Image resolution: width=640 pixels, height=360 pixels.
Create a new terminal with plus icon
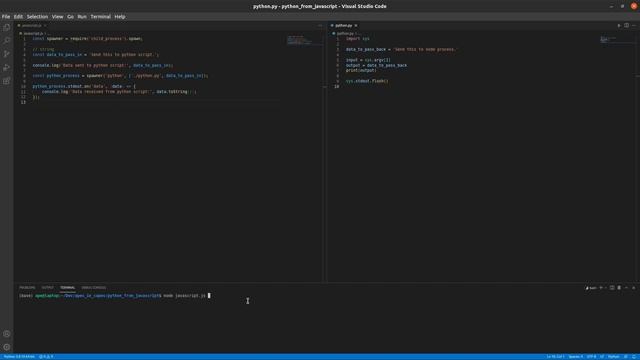tap(601, 288)
